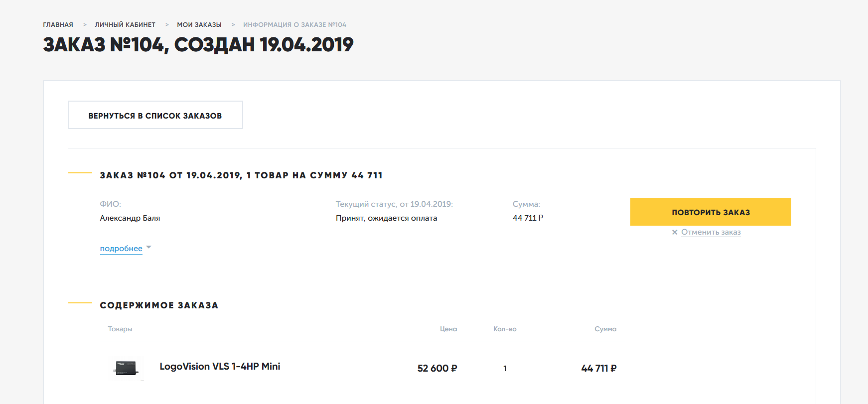This screenshot has height=404, width=868.
Task: Click the Цена column header
Action: click(448, 329)
